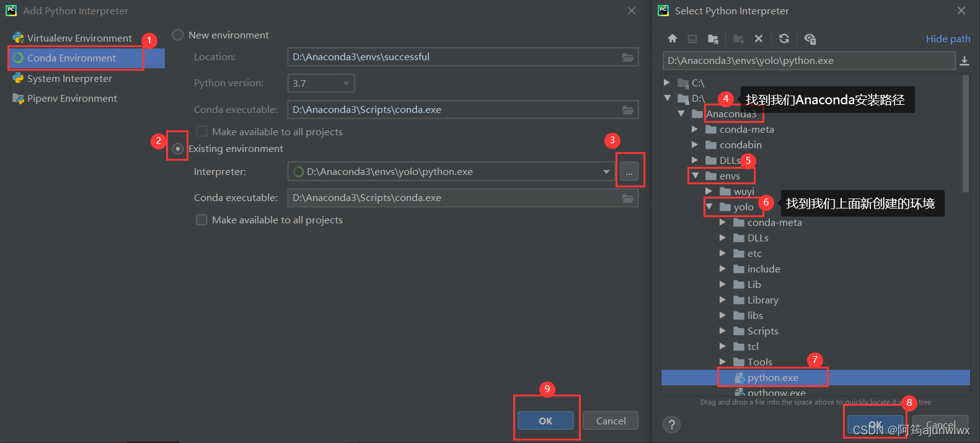Viewport: 980px width, 443px height.
Task: Click the file tree vertical scrollbar
Action: click(966, 133)
